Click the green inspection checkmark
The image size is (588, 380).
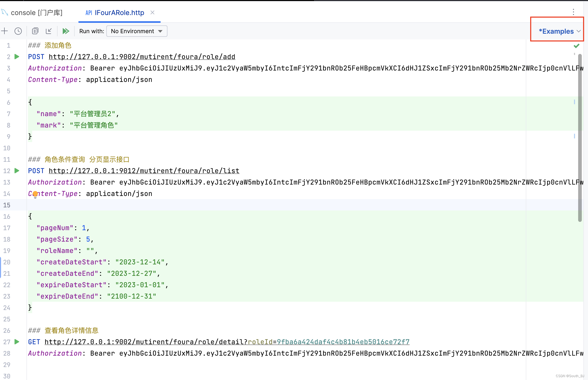(576, 46)
